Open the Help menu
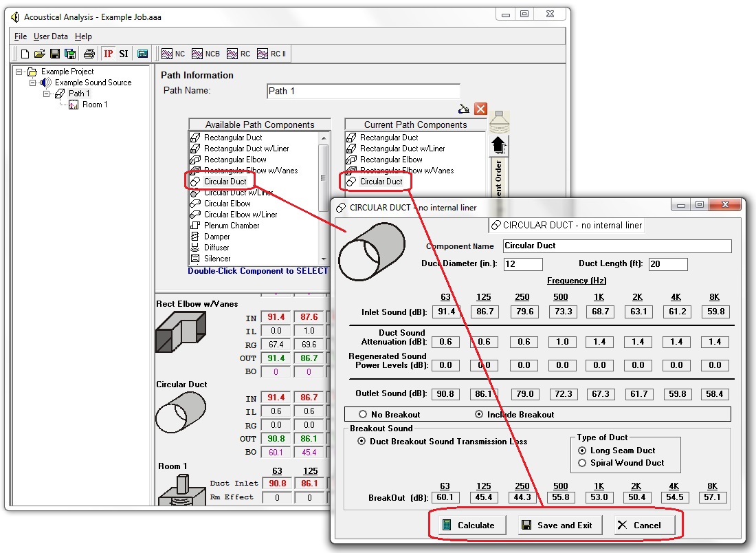 click(x=83, y=36)
